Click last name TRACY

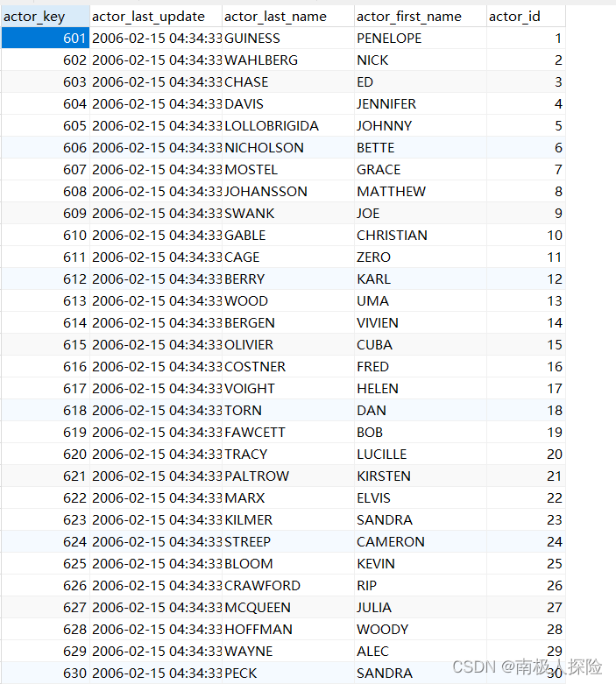click(246, 455)
